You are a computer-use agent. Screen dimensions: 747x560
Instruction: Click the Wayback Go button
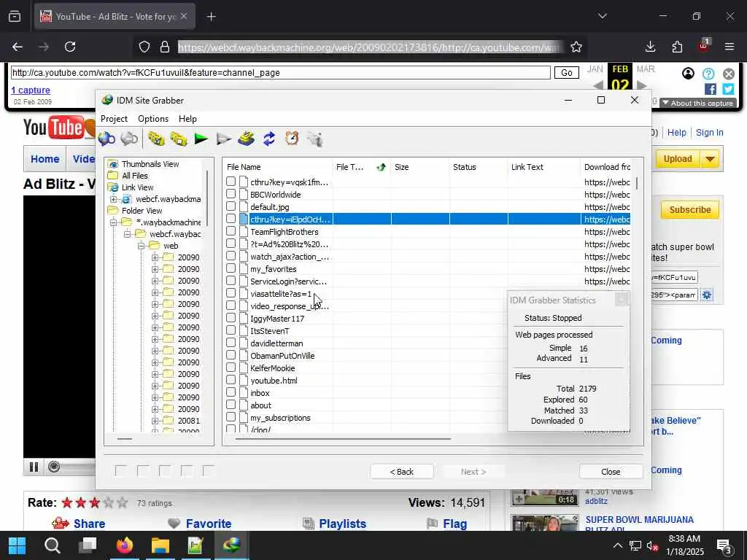(x=566, y=73)
